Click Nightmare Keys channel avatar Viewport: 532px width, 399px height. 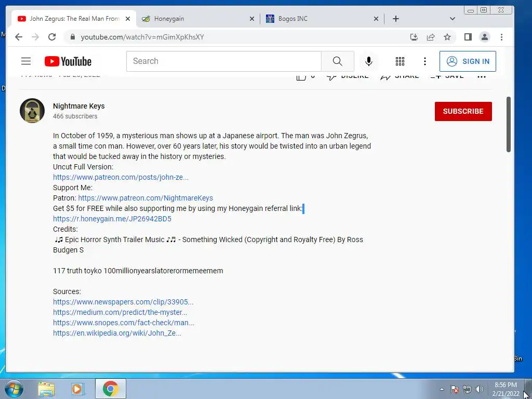(32, 111)
